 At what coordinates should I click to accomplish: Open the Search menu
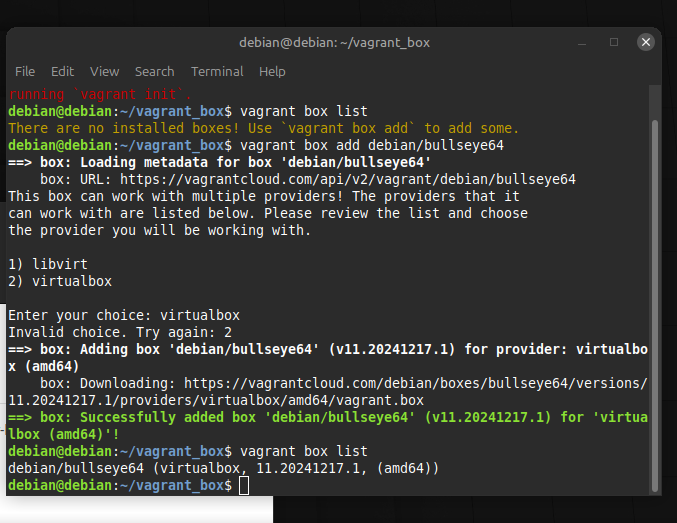tap(154, 71)
